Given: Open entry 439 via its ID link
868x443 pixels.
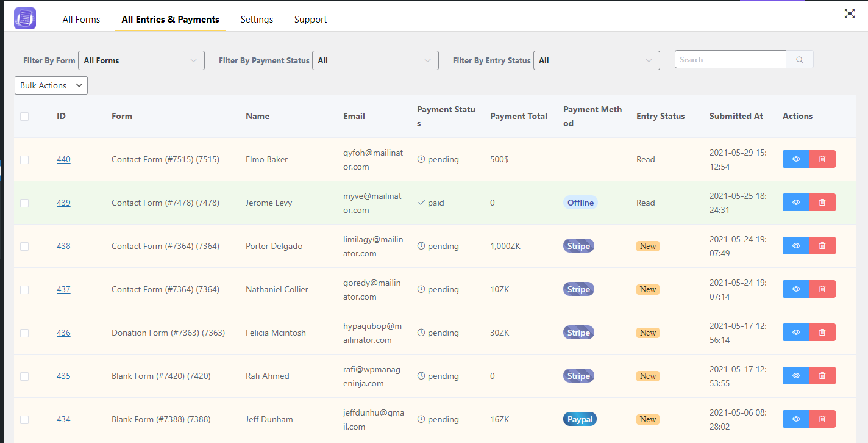Looking at the screenshot, I should click(x=63, y=202).
